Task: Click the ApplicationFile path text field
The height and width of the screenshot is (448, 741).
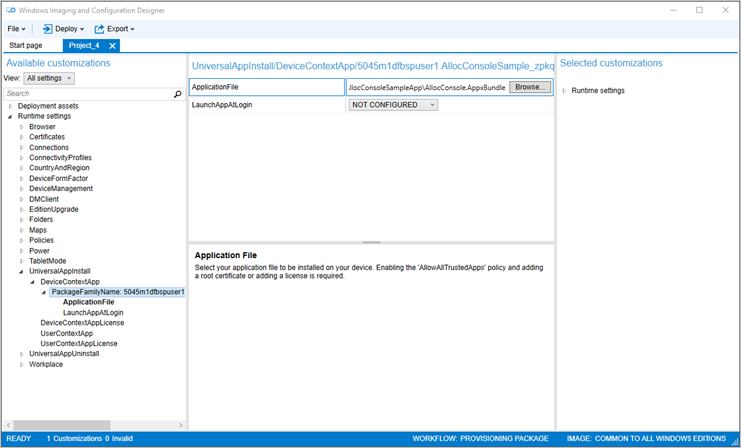Action: click(427, 88)
